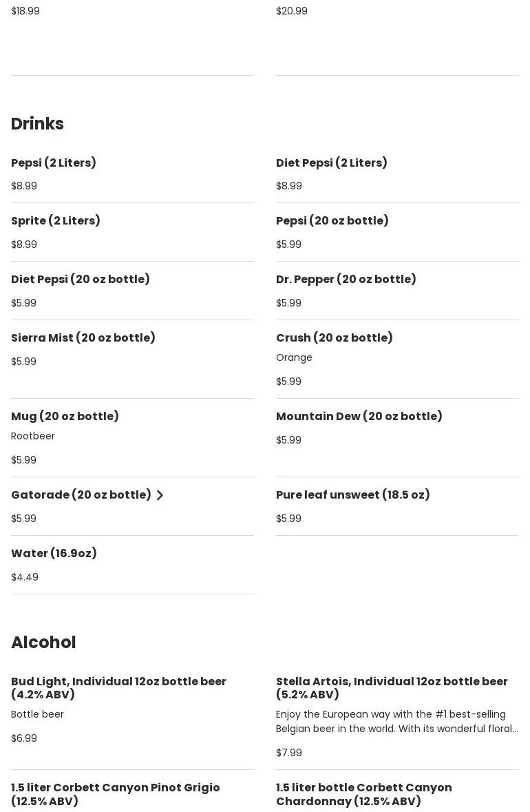530x812 pixels.
Task: Select Sierra Mist (20 oz bottle)
Action: point(83,338)
